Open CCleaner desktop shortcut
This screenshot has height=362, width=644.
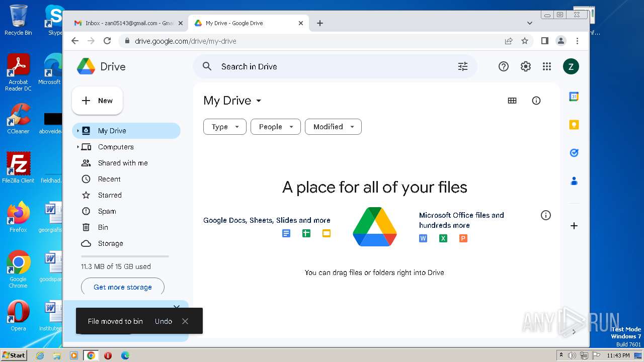coord(18,119)
